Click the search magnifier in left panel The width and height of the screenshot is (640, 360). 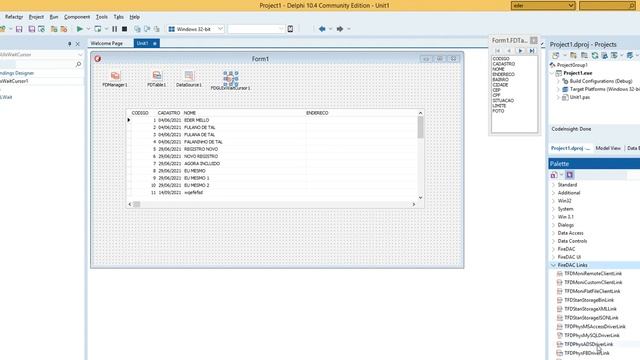78,64
